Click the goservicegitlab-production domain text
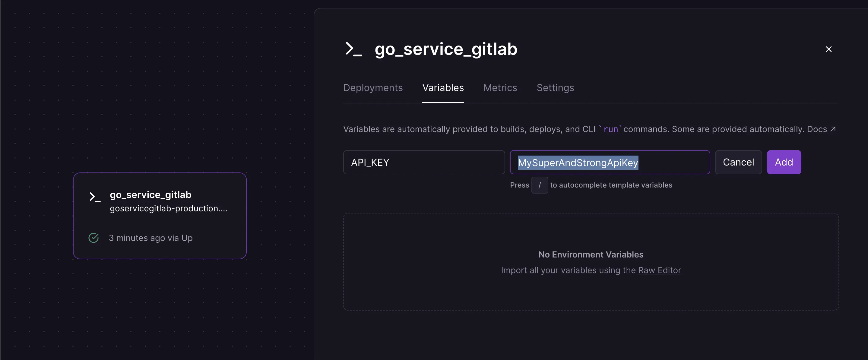Image resolution: width=868 pixels, height=360 pixels. 168,208
